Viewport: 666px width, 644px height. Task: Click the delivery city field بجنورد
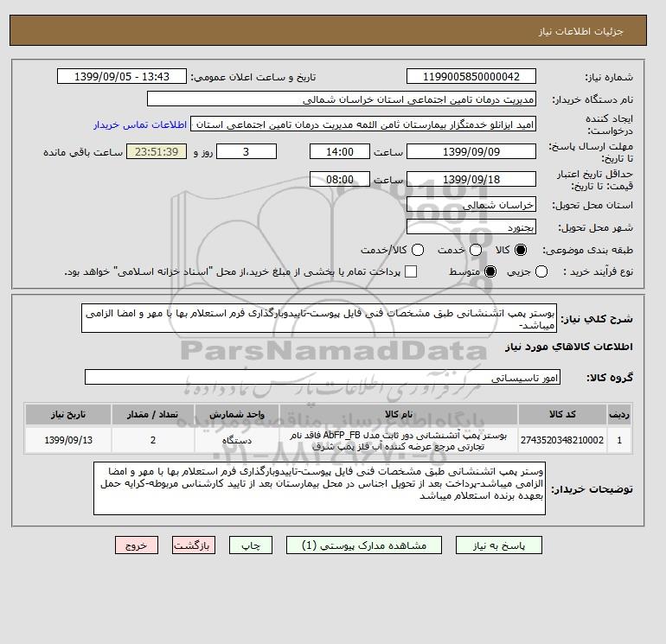coord(471,227)
